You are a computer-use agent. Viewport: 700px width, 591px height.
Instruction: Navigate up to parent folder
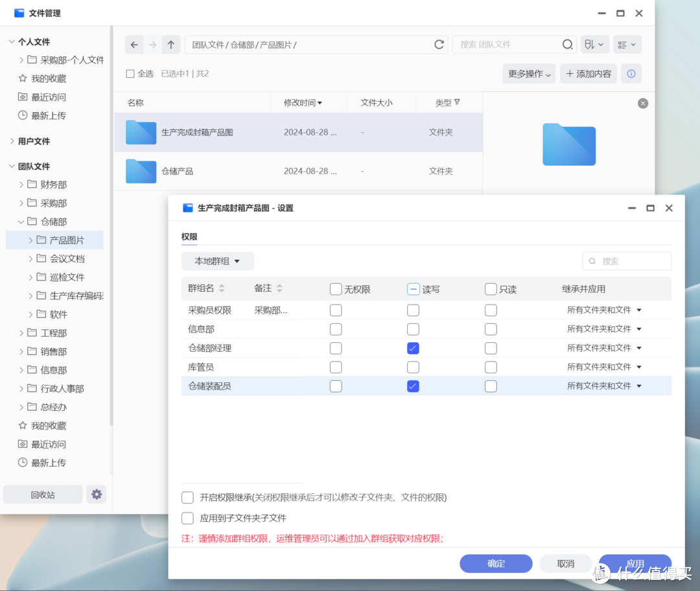[170, 44]
